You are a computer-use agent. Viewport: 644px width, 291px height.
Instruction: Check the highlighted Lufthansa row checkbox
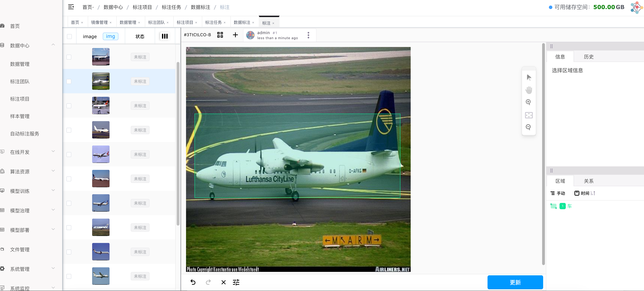click(x=69, y=82)
